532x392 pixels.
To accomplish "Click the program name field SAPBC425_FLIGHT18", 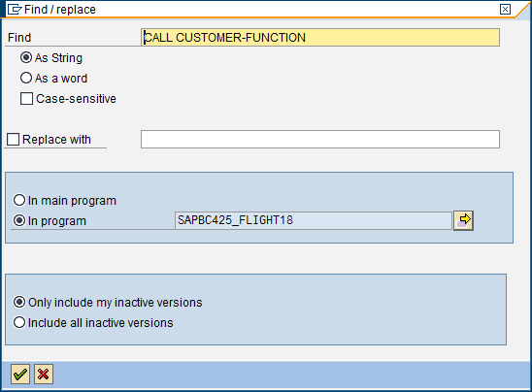I will pyautogui.click(x=314, y=220).
